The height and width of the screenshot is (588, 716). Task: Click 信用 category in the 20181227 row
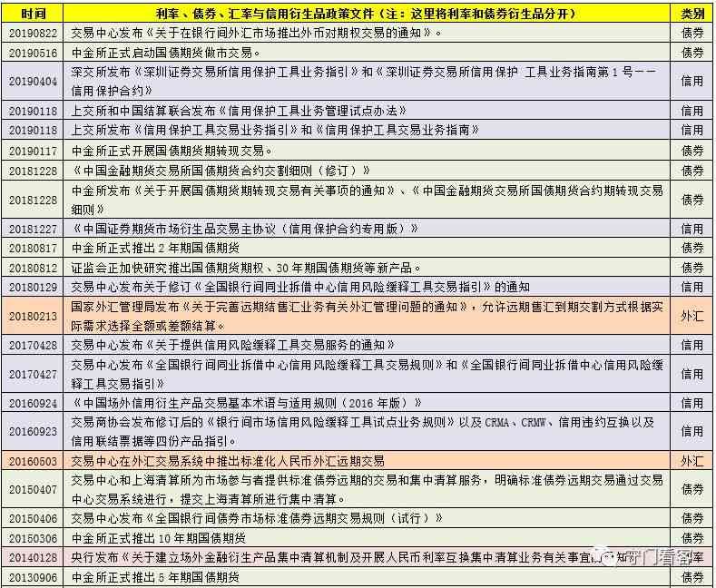(x=692, y=229)
